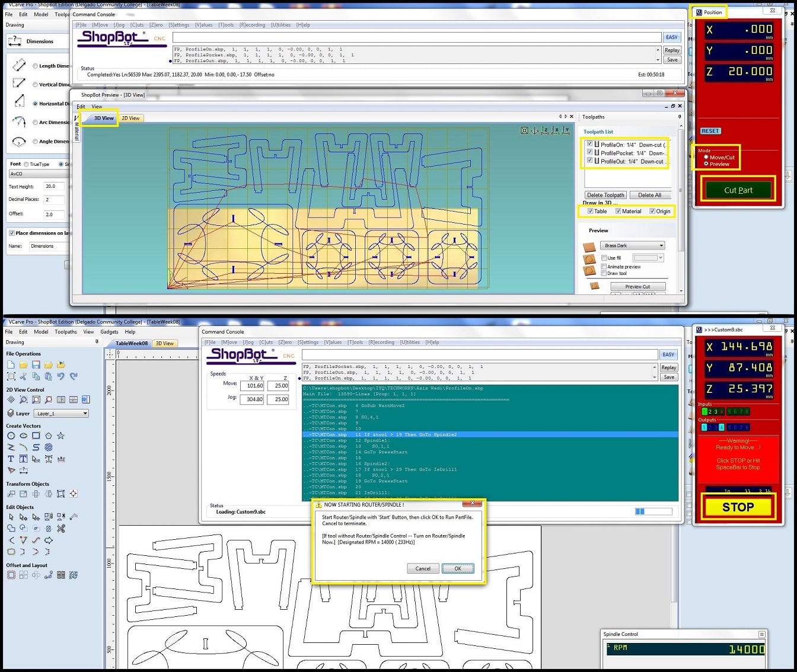
Task: Zoom to fit in the 3D preview
Action: (524, 130)
